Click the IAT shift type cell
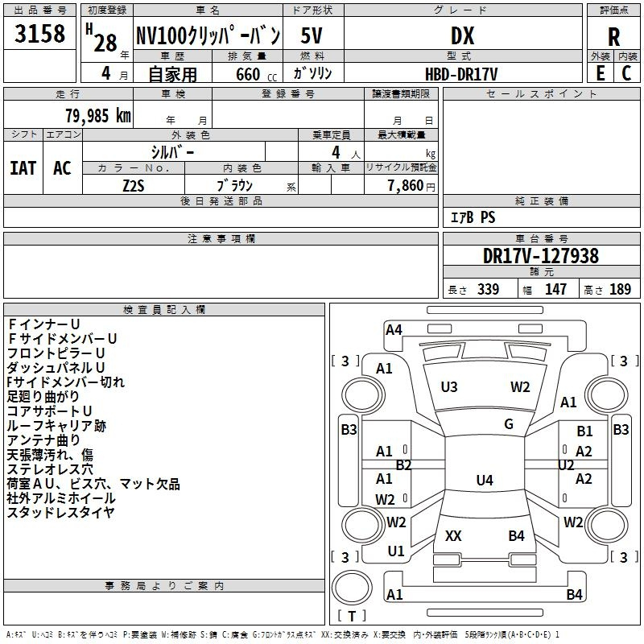644x644 pixels. pyautogui.click(x=23, y=168)
